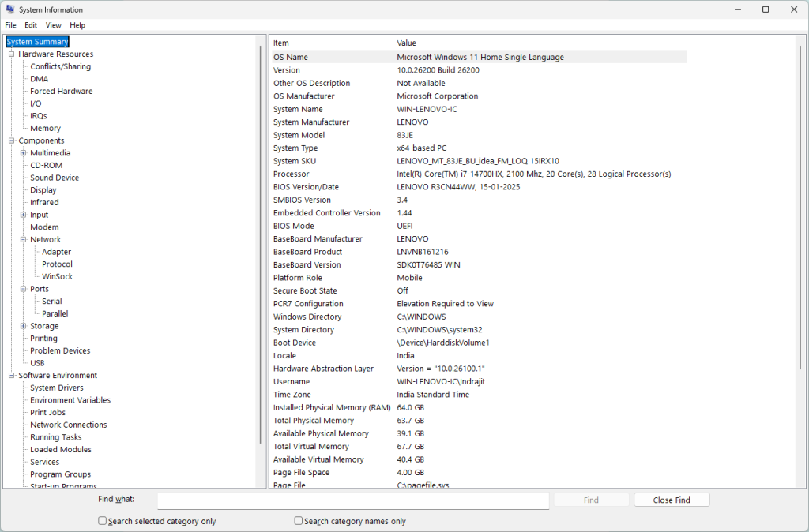Select Adapter under Network
This screenshot has width=809, height=532.
(57, 252)
